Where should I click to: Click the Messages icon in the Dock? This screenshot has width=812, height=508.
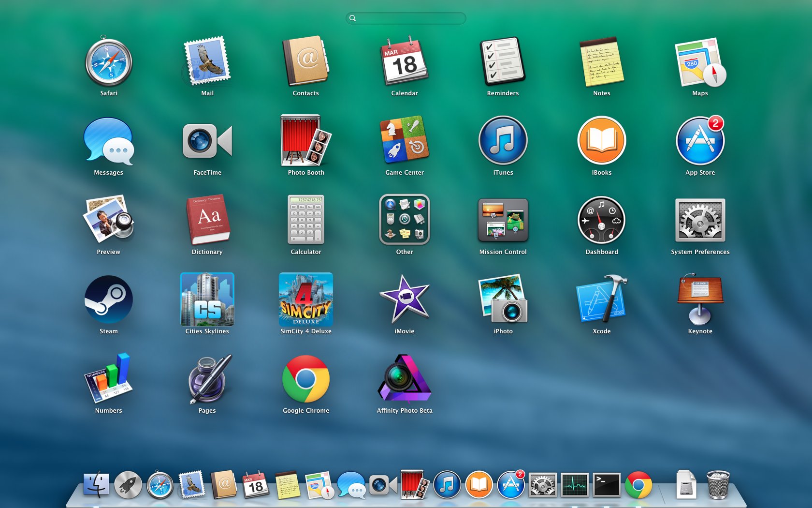click(x=351, y=485)
